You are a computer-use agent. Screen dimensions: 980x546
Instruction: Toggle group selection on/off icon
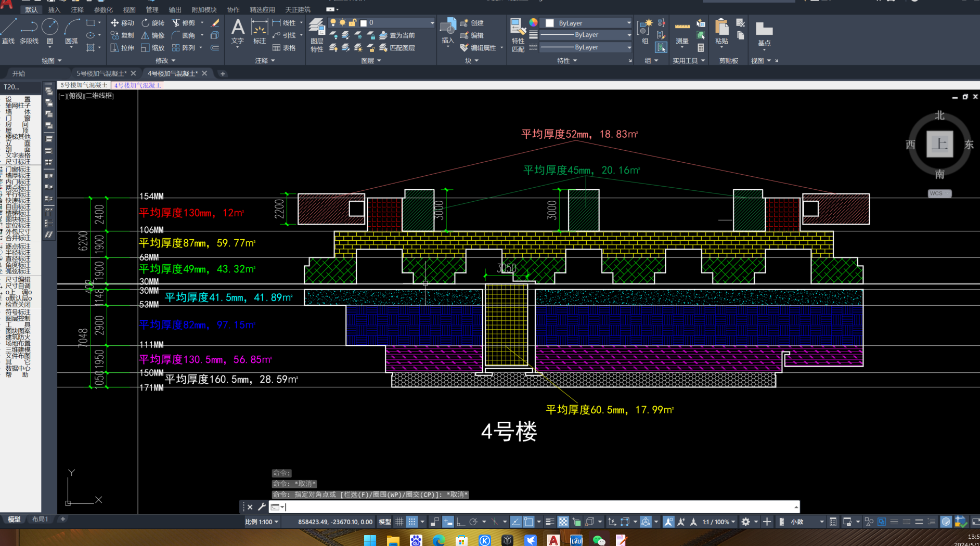[661, 48]
